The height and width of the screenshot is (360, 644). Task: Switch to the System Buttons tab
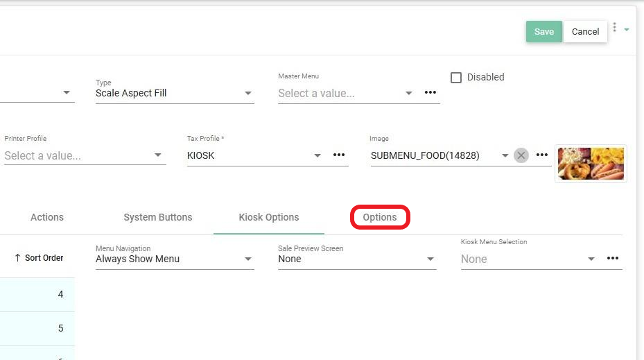click(x=157, y=217)
